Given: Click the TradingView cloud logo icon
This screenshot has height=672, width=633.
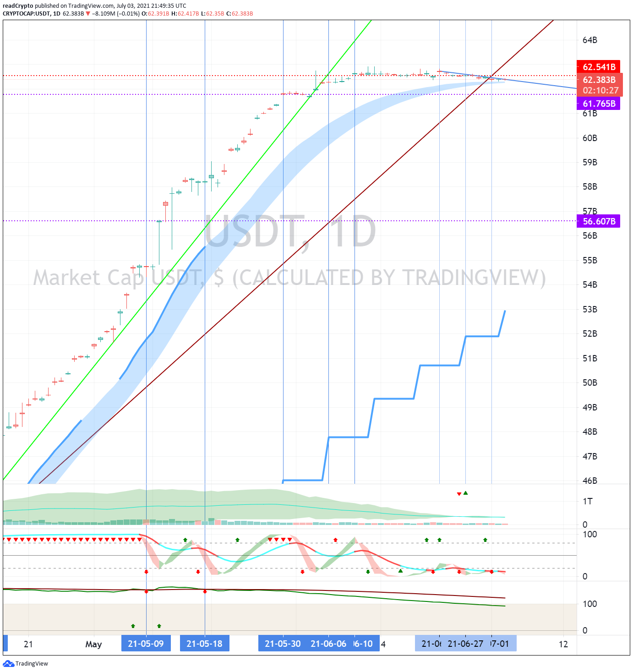Looking at the screenshot, I should click(8, 663).
